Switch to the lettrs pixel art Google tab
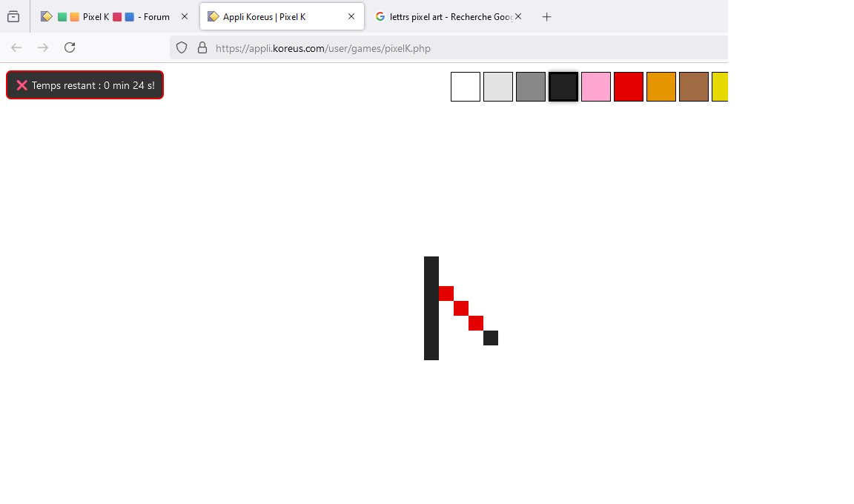This screenshot has width=854, height=504. tap(445, 16)
